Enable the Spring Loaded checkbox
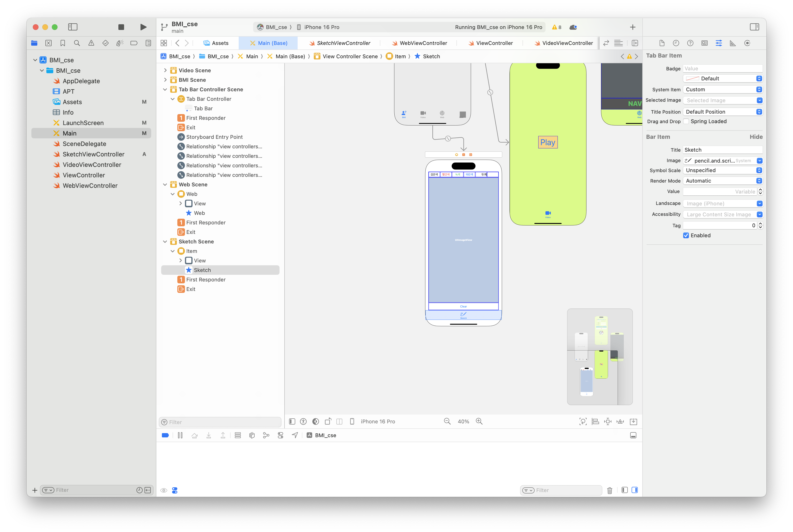 pyautogui.click(x=686, y=121)
